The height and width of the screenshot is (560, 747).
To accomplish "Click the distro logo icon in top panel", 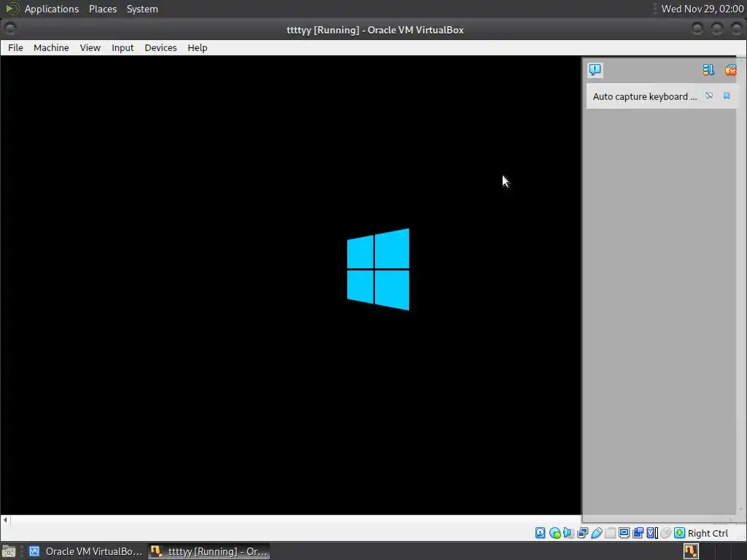I will 12,9.
